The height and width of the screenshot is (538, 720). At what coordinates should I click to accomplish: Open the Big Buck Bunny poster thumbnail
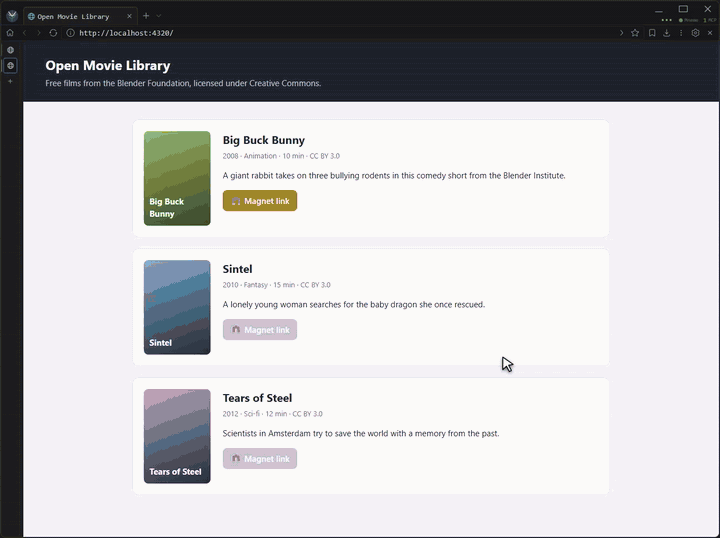pyautogui.click(x=177, y=178)
